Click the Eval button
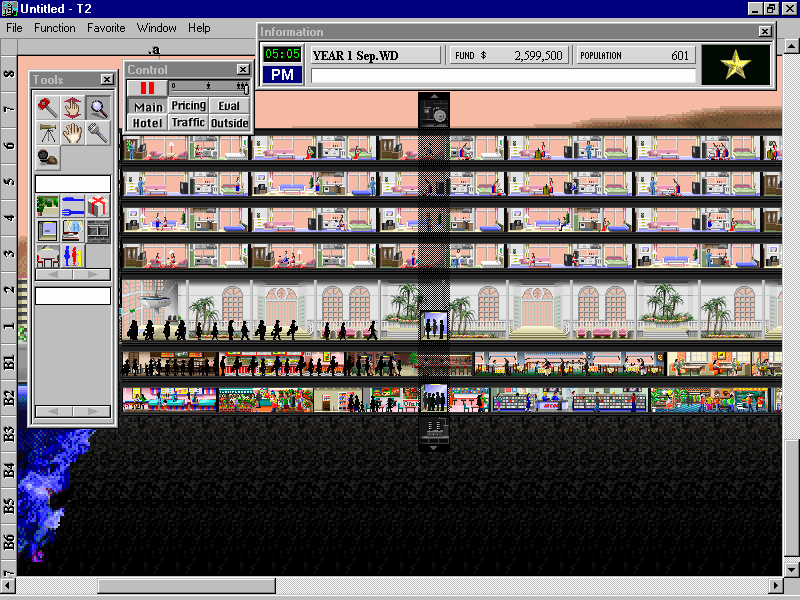The width and height of the screenshot is (800, 600). point(229,106)
